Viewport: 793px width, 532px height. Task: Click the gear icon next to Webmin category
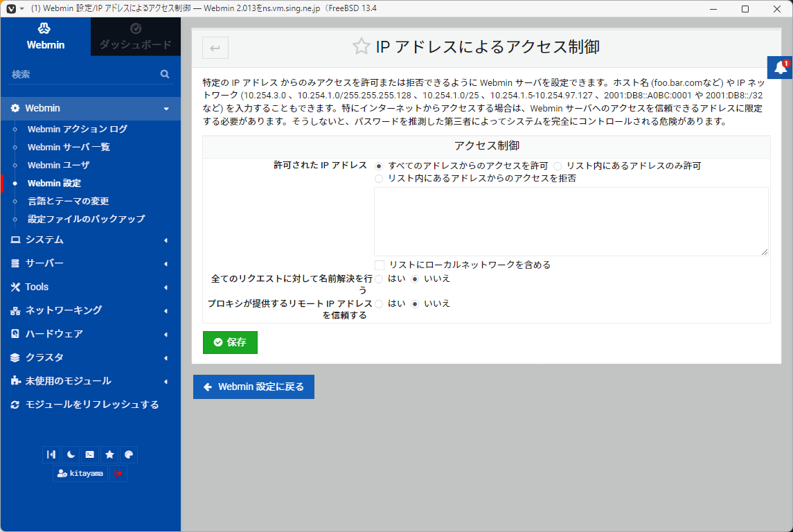click(15, 108)
